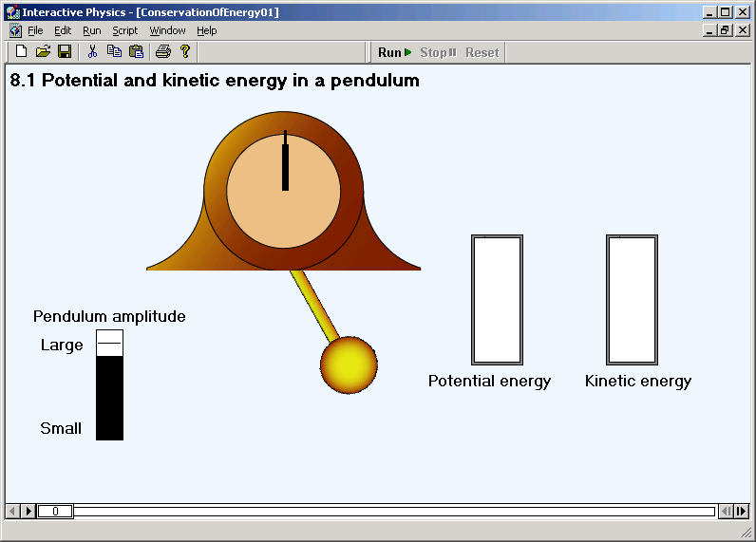Click the Reset button
Image resolution: width=756 pixels, height=542 pixels.
482,52
